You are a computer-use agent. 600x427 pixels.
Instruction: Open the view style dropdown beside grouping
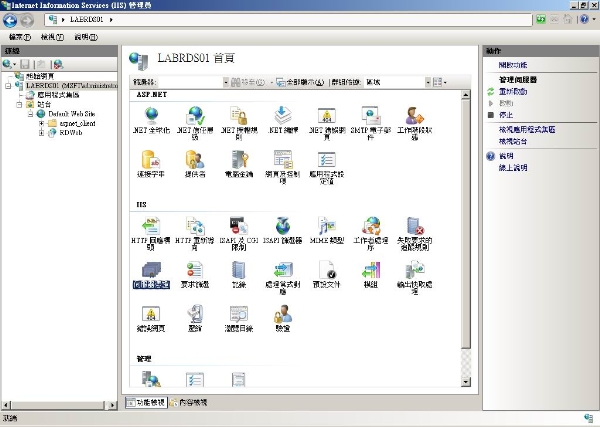click(x=439, y=82)
